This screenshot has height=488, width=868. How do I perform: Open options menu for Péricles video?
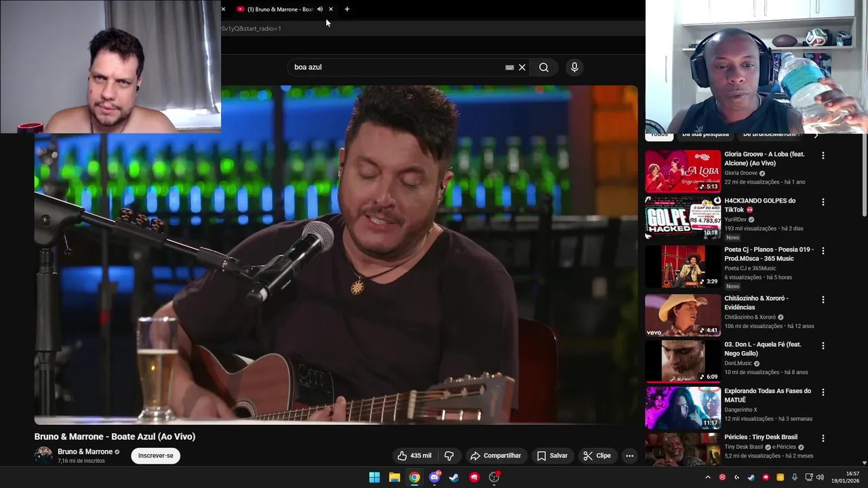tap(823, 439)
